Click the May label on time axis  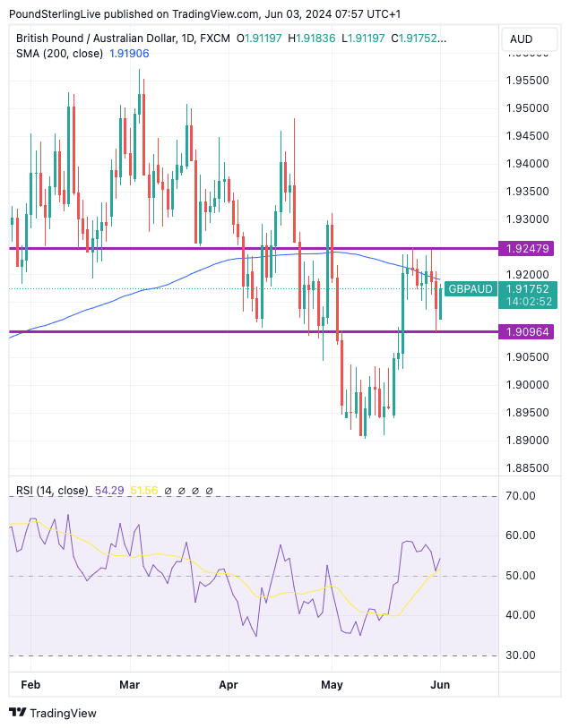(332, 685)
